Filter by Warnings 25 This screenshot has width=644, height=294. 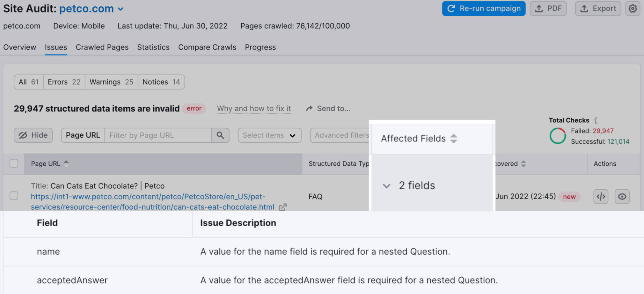(x=112, y=82)
